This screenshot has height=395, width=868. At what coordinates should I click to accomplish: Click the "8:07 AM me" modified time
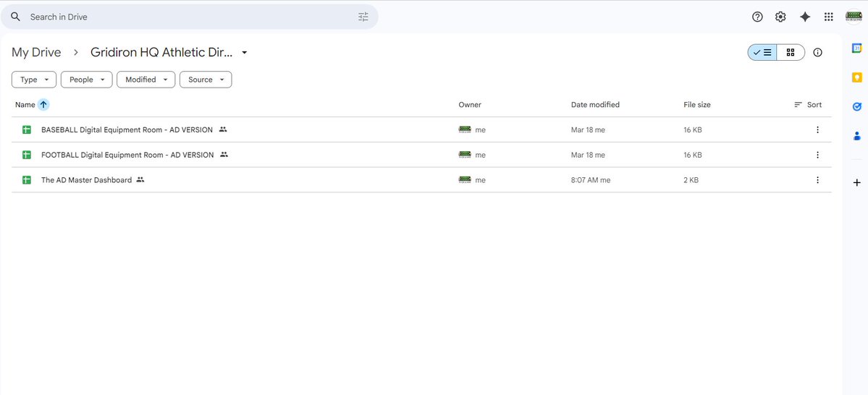tap(591, 180)
